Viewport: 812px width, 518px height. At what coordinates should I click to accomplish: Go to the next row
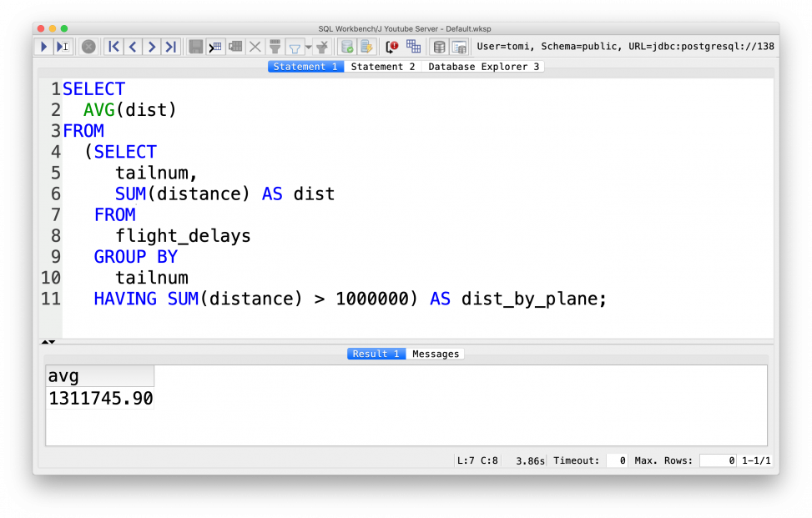coord(152,46)
